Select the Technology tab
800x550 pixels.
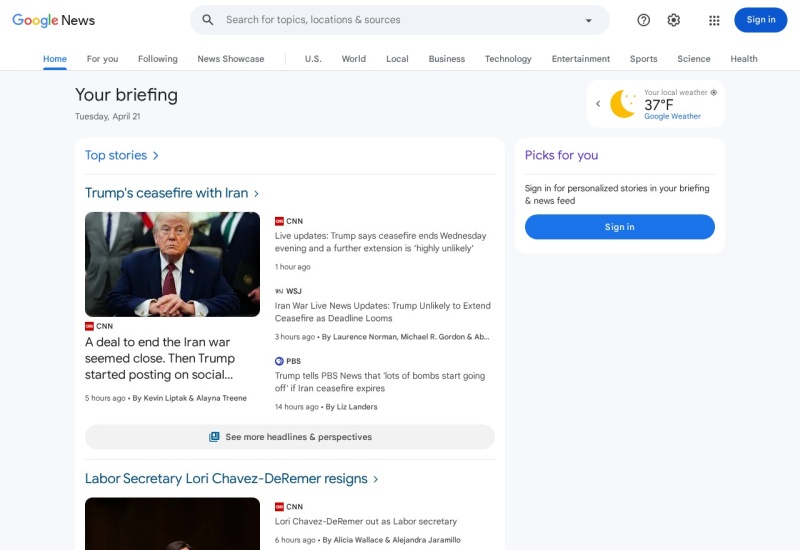coord(508,59)
